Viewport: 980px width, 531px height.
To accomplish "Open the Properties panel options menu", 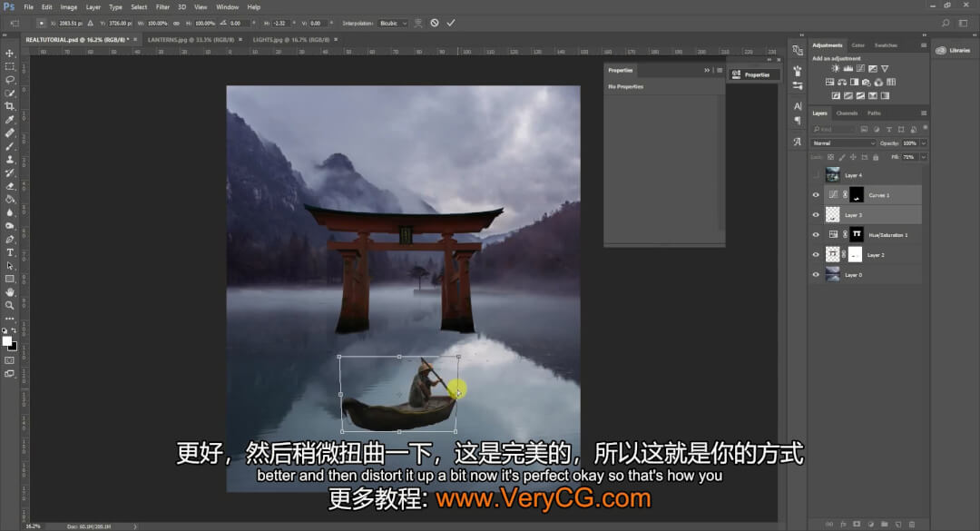I will [x=720, y=70].
